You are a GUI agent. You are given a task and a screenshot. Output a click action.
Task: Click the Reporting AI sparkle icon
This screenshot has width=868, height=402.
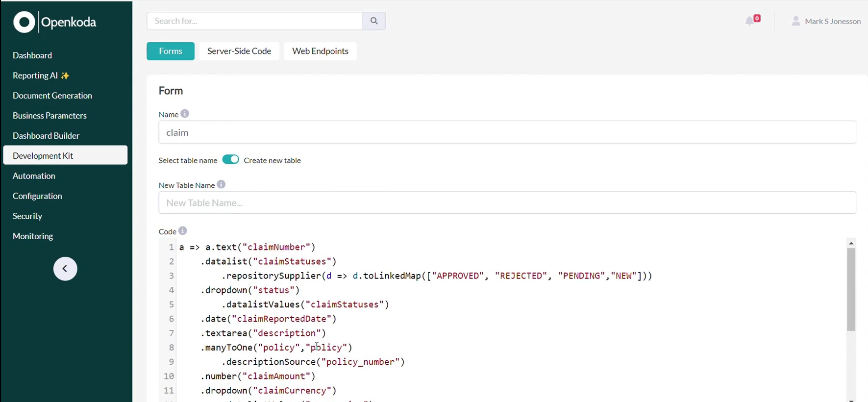click(65, 75)
